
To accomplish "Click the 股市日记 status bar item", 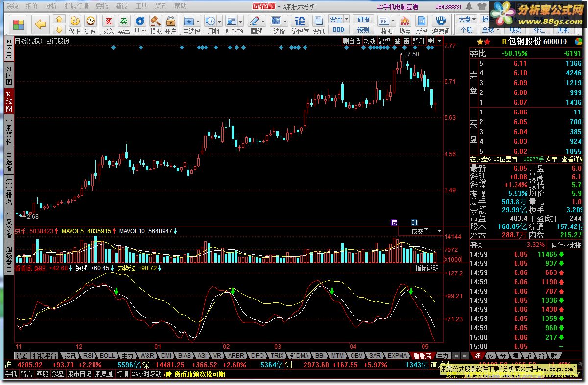I will coord(79,374).
